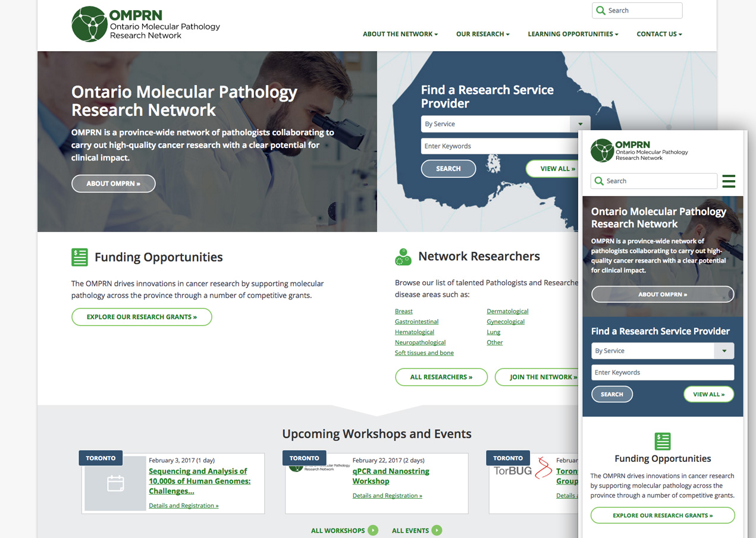Open the Our Research menu
The width and height of the screenshot is (756, 538).
click(482, 34)
